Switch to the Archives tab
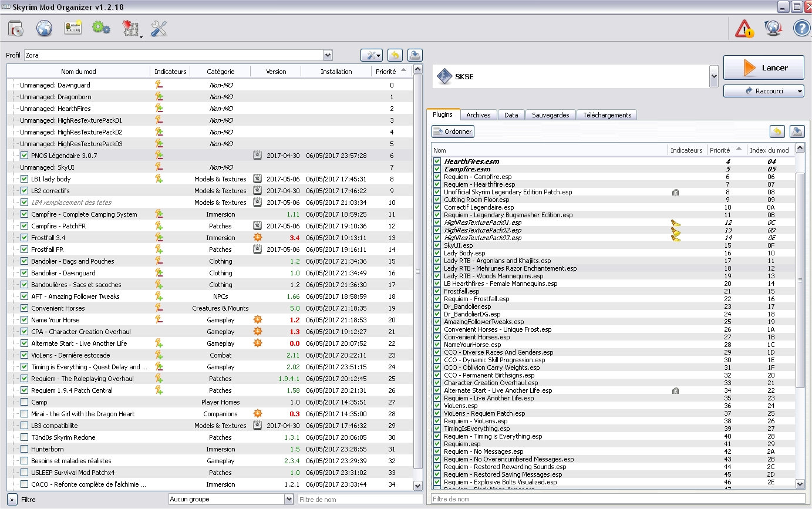The height and width of the screenshot is (509, 812). [x=478, y=115]
